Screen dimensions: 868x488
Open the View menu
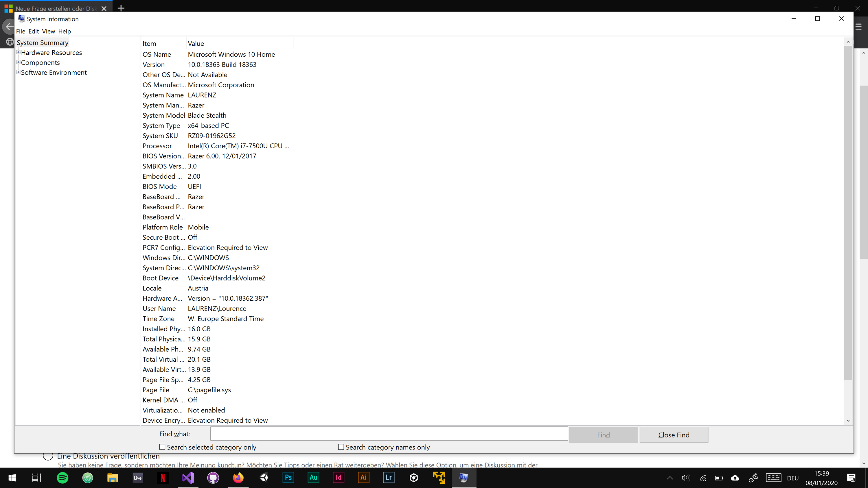pos(48,31)
